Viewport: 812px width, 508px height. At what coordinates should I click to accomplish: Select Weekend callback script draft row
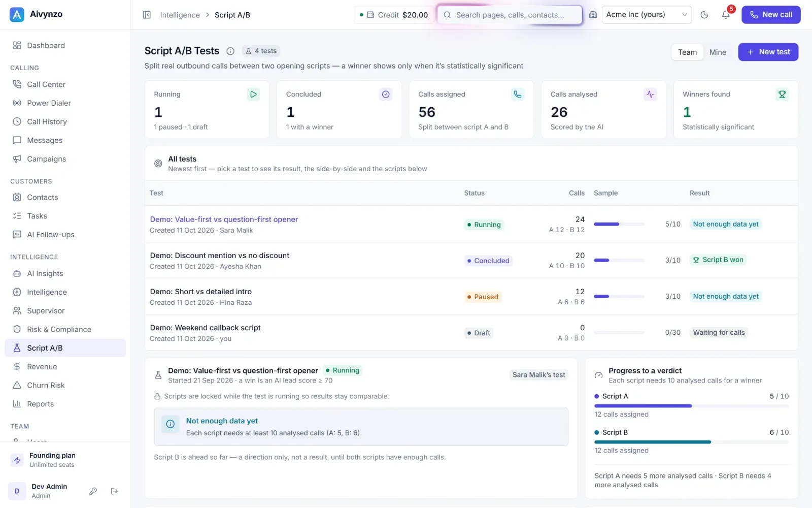click(x=471, y=332)
